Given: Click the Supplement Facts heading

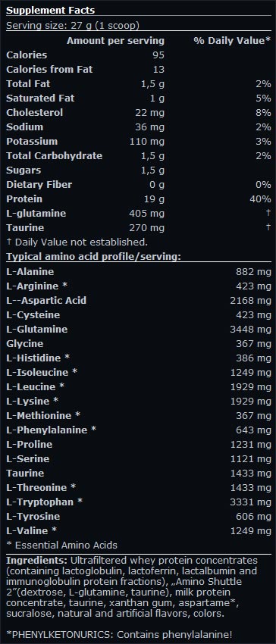Looking at the screenshot, I should click(50, 11).
